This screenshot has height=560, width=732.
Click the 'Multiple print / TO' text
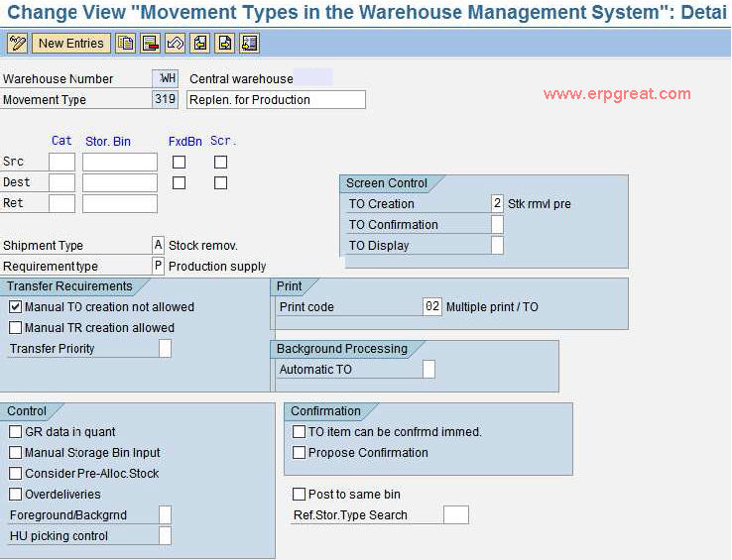tap(492, 307)
